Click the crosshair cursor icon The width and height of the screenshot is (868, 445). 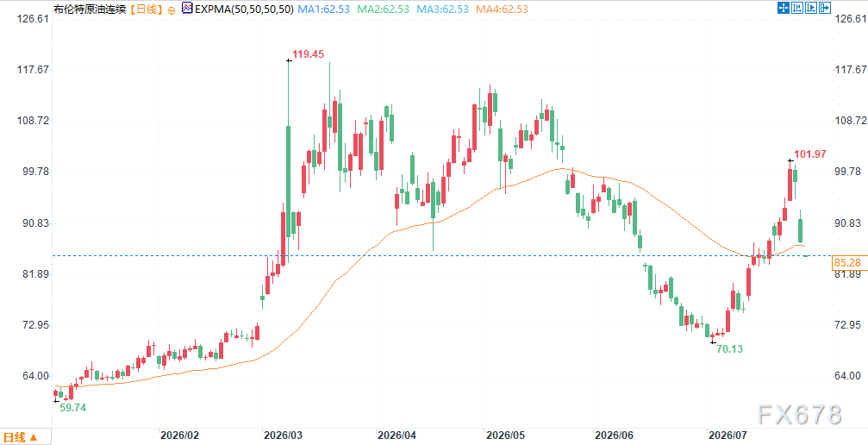(784, 8)
